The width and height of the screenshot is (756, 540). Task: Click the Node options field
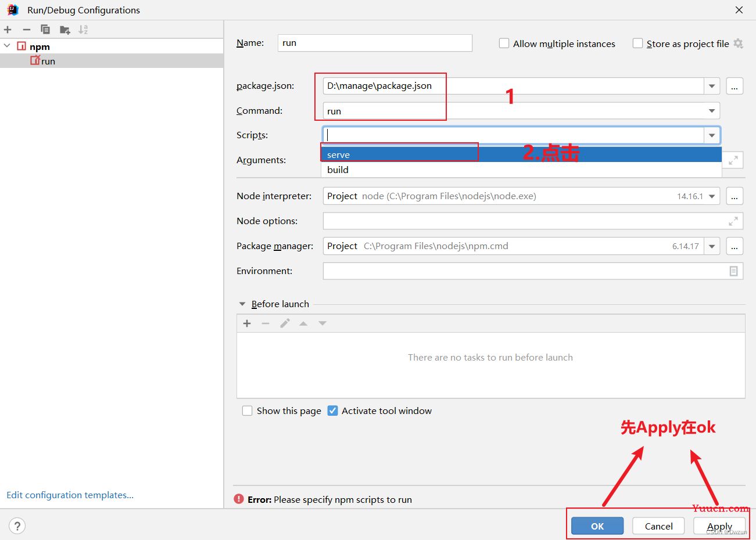525,221
